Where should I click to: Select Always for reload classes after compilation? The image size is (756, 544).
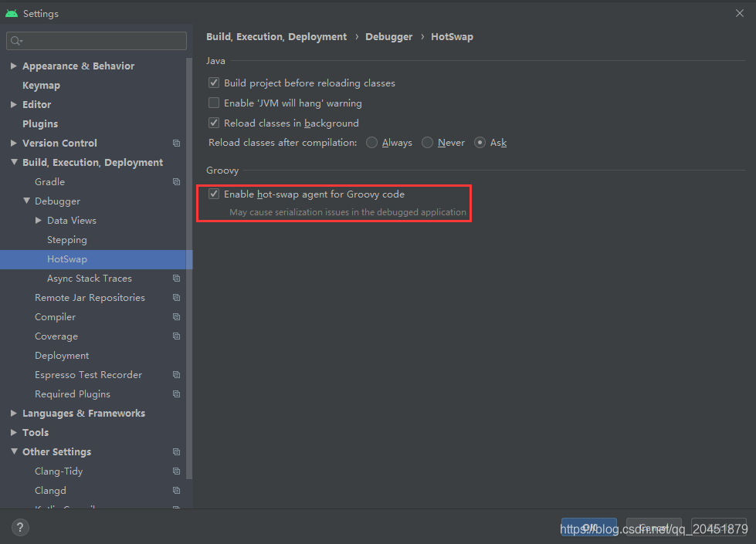coord(371,143)
